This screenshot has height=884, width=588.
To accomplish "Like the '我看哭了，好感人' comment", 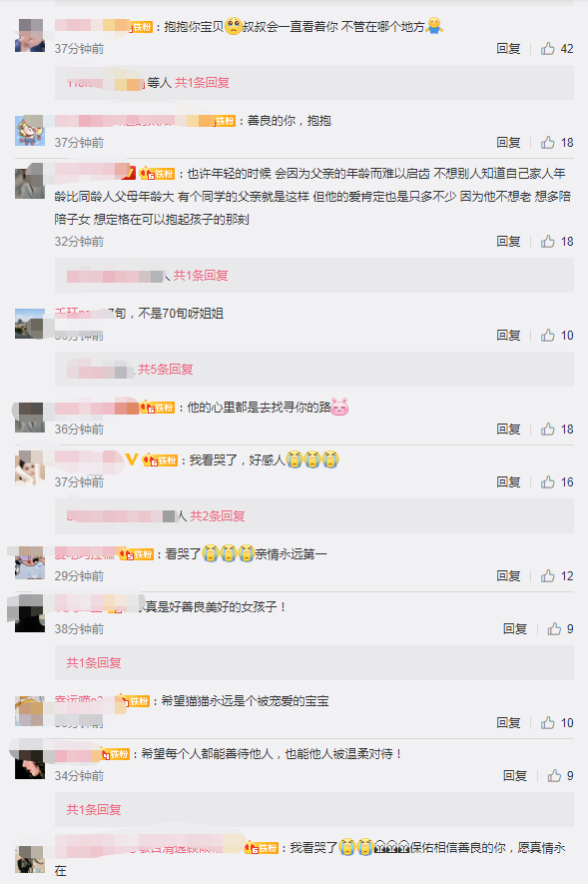I will pos(547,482).
